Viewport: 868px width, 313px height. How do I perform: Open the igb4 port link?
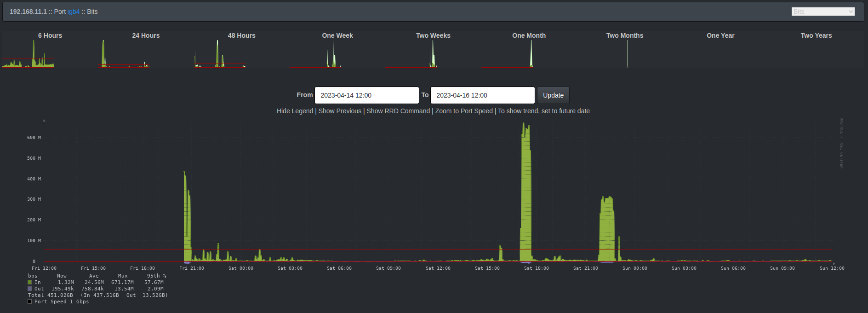[74, 12]
